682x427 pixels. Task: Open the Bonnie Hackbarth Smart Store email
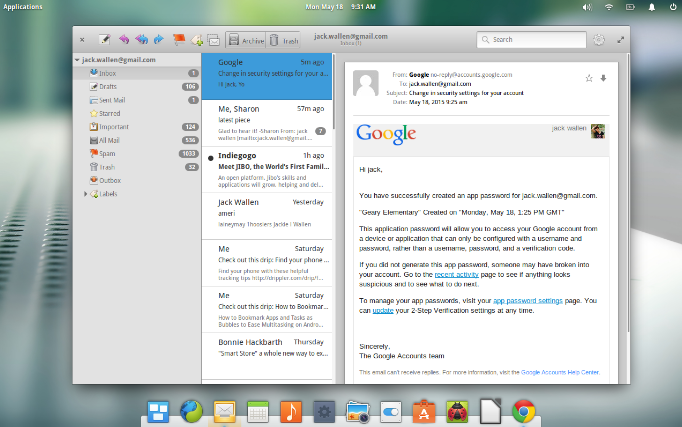[267, 356]
